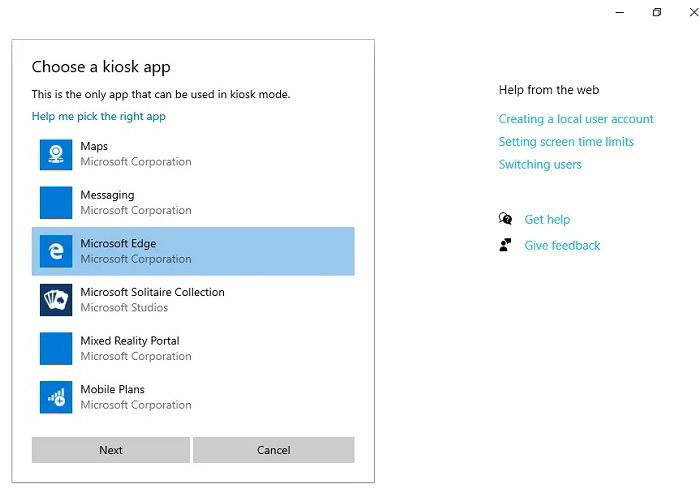Select the Mixed Reality Portal list entry

click(x=193, y=349)
